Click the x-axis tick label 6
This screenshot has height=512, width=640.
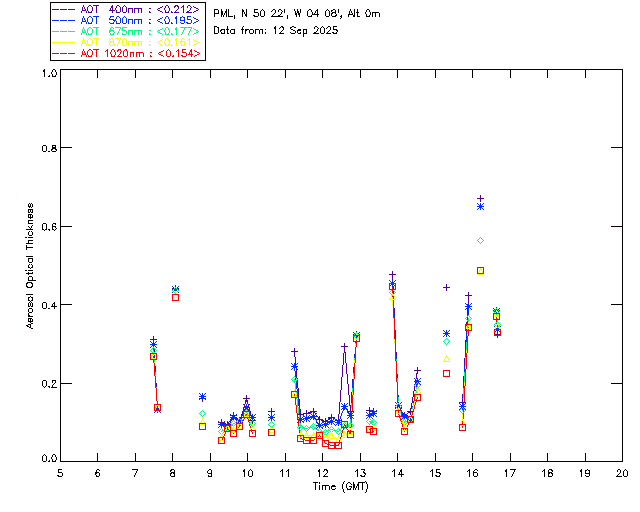coord(98,473)
